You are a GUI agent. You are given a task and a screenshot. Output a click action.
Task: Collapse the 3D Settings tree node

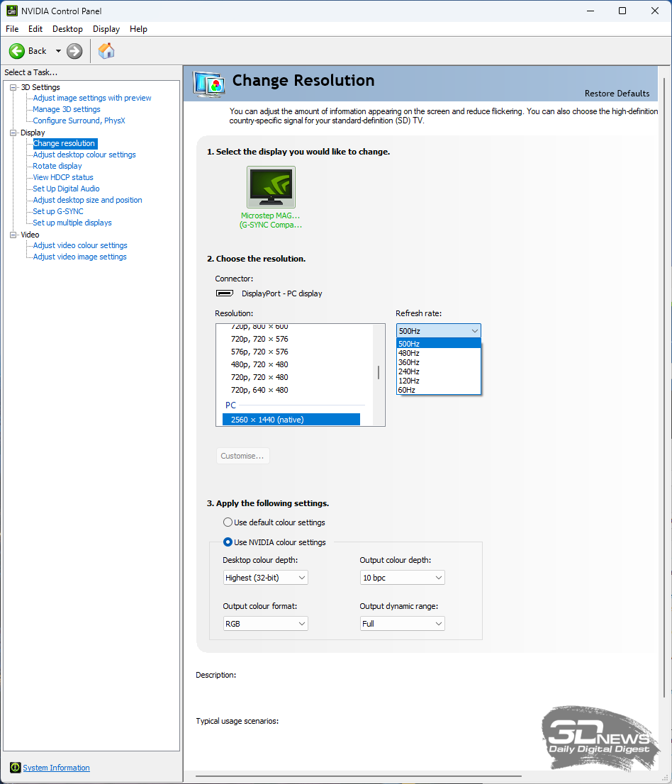point(13,87)
